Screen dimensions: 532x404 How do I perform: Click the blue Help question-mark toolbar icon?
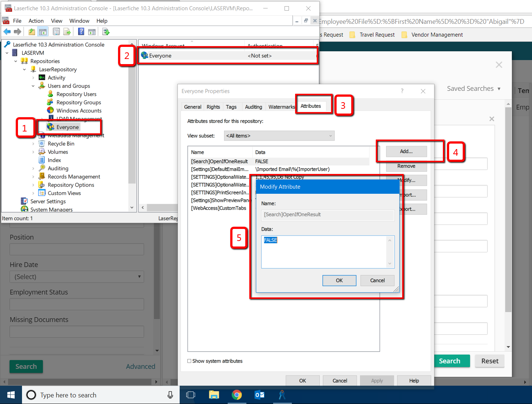[81, 32]
